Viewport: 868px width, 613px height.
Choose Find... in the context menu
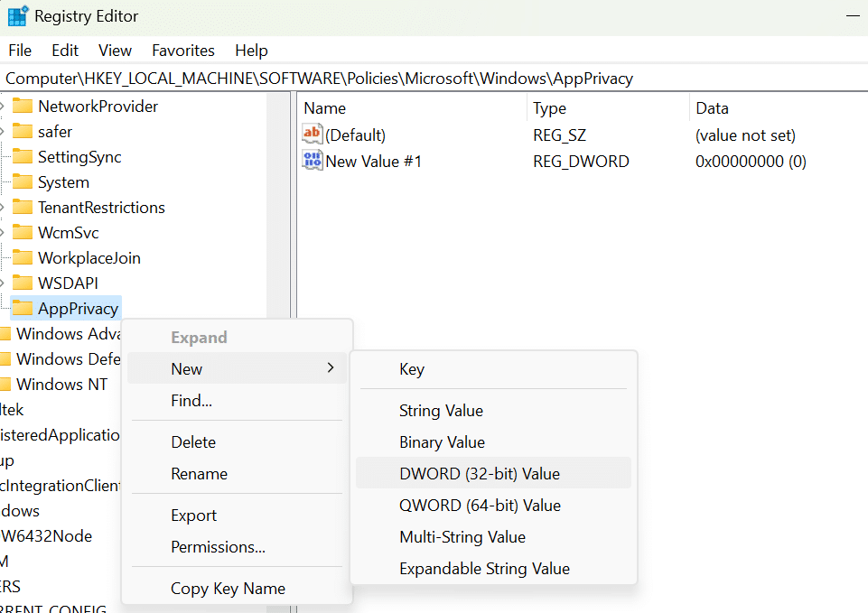(237, 400)
